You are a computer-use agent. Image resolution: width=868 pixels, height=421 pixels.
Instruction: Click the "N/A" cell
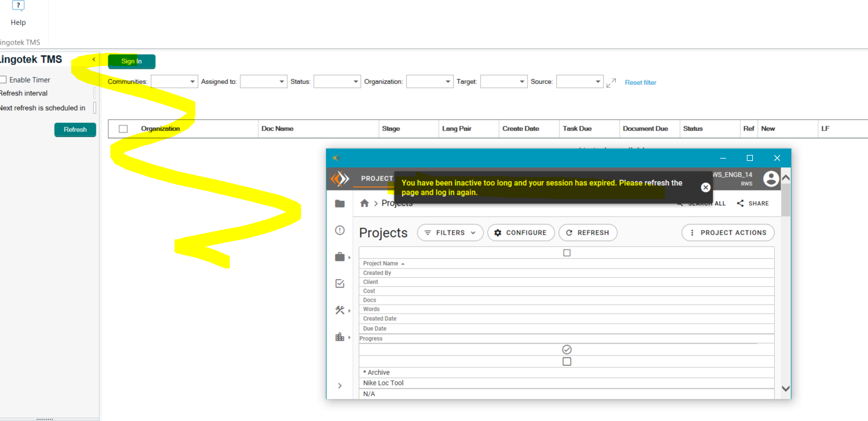coord(566,394)
